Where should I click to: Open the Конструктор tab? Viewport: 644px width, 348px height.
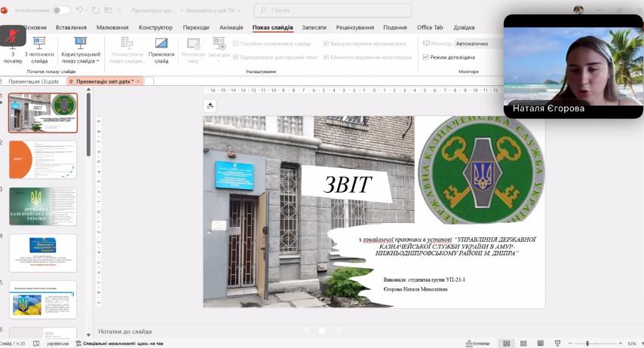click(155, 28)
